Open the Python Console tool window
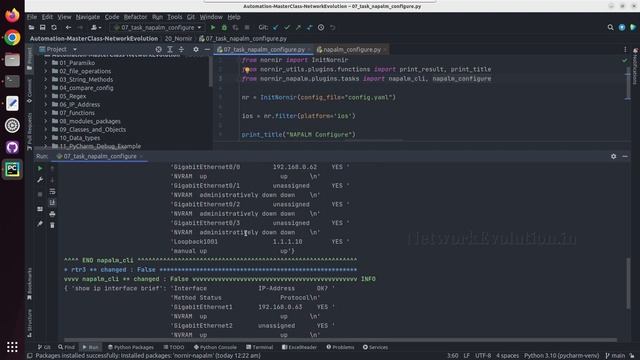 click(215, 347)
